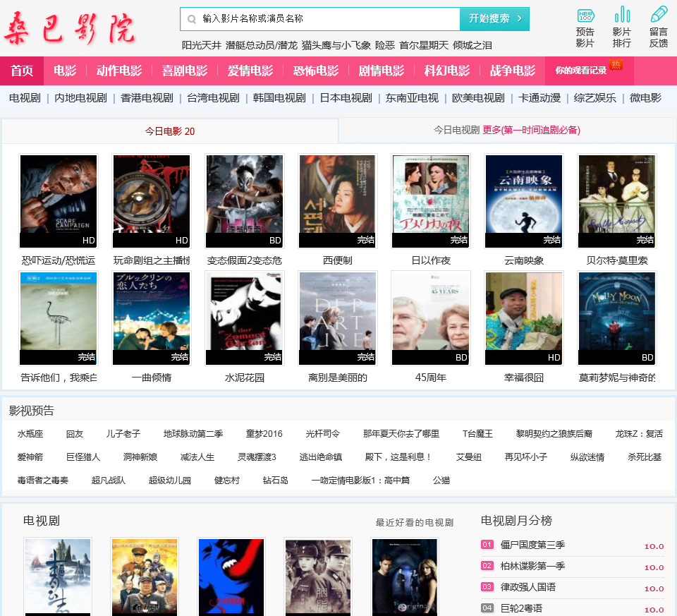Viewport: 677px width, 616px height.
Task: Open the Scare Campaign movie poster
Action: point(59,201)
